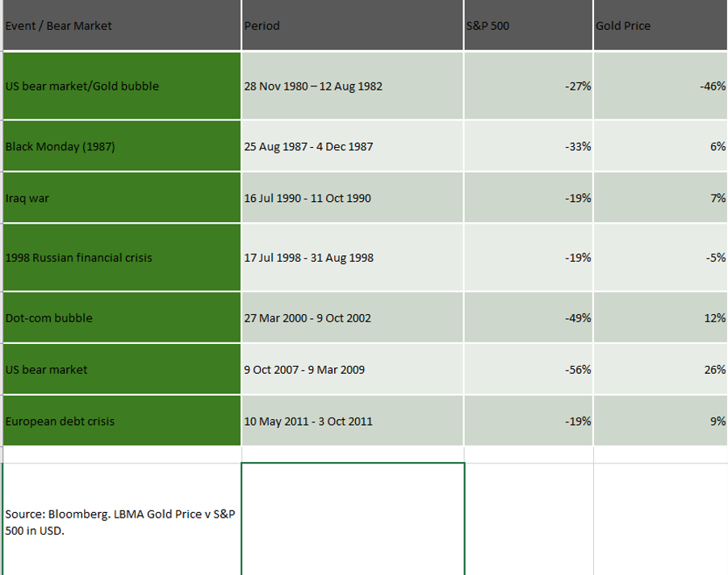
Task: Select the 'Iraq war' event cell
Action: 121,198
